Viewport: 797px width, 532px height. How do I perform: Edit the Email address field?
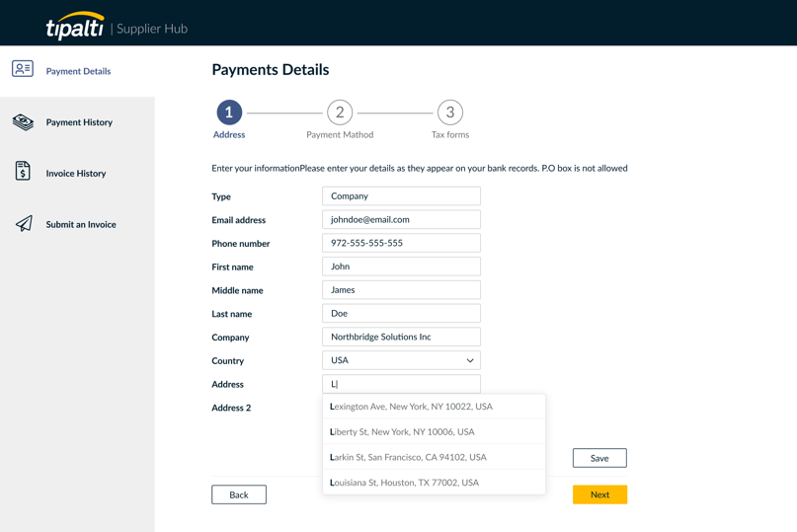(x=401, y=219)
